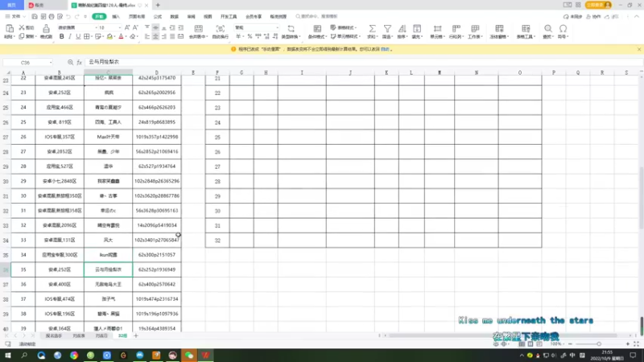Click the cell borders icon
644x362 pixels.
[x=87, y=36]
